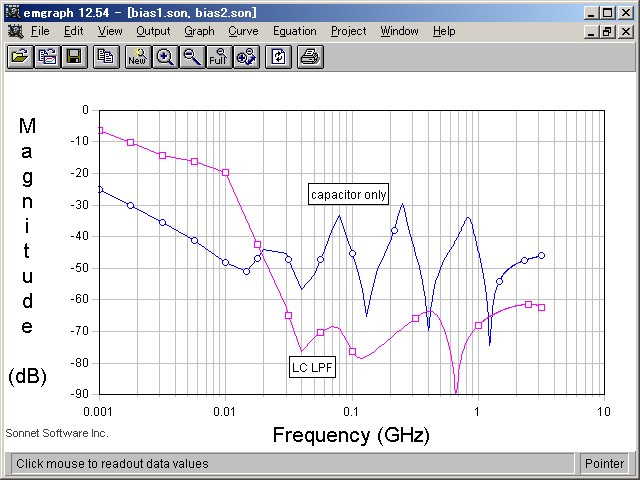Close the inner document window

(x=626, y=31)
